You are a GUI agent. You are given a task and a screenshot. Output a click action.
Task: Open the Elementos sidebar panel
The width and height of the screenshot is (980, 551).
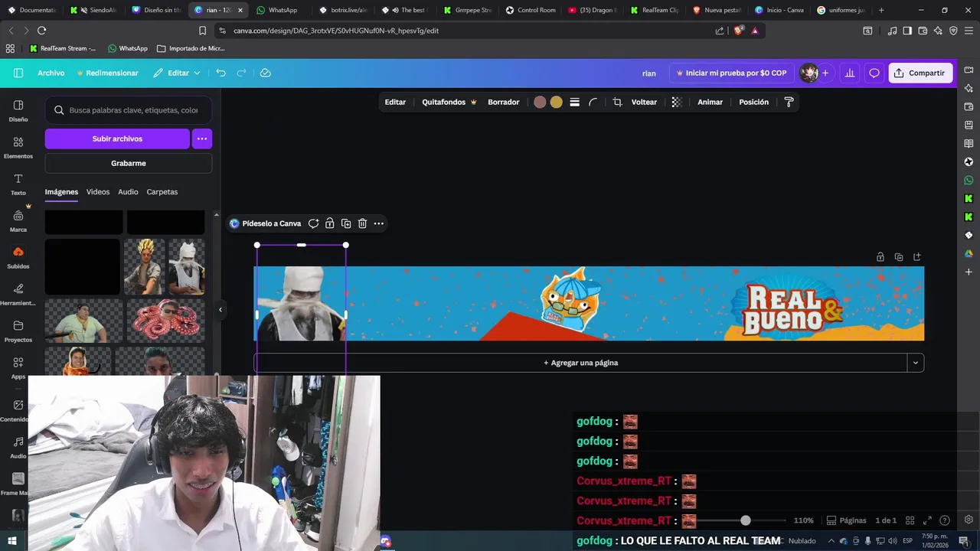[18, 147]
